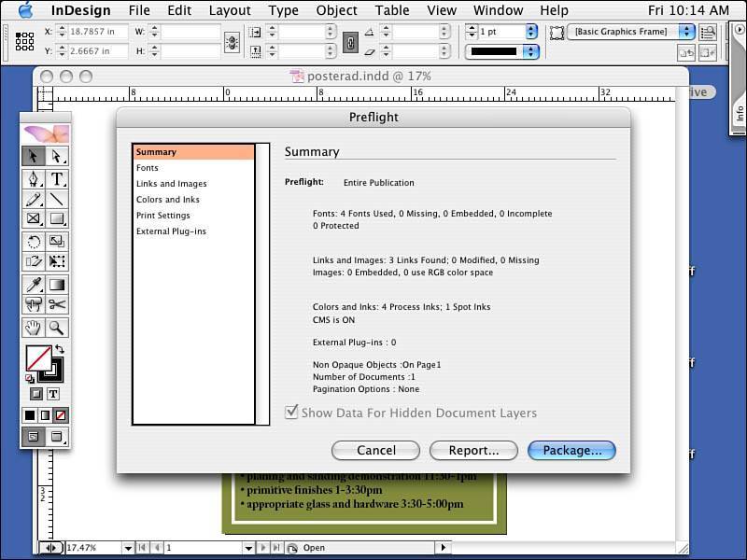Open the stroke weight 1 pt dropdown
Image resolution: width=747 pixels, height=560 pixels.
pyautogui.click(x=531, y=31)
